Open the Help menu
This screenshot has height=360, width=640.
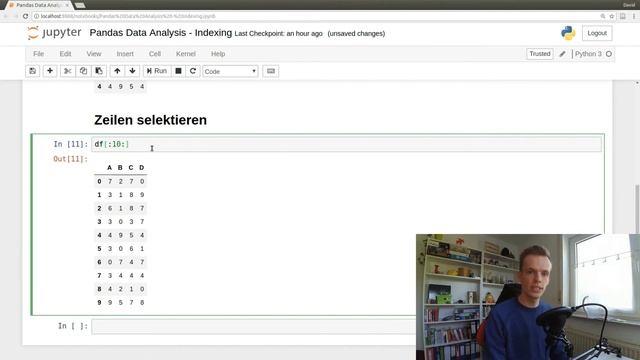point(218,54)
